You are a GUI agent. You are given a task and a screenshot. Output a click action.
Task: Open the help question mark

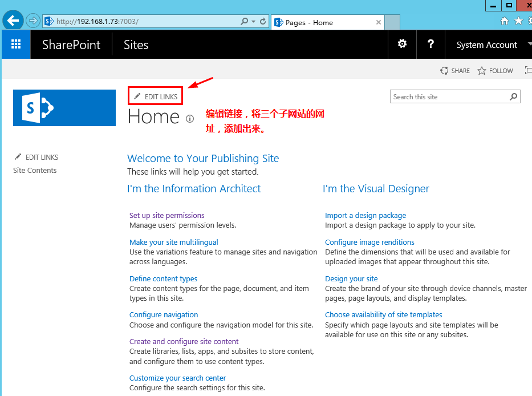pyautogui.click(x=431, y=44)
